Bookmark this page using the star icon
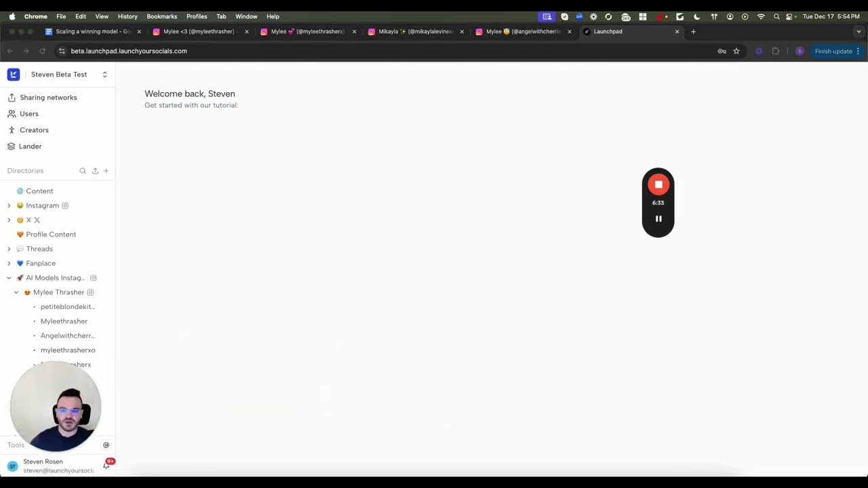The image size is (868, 488). coord(736,51)
